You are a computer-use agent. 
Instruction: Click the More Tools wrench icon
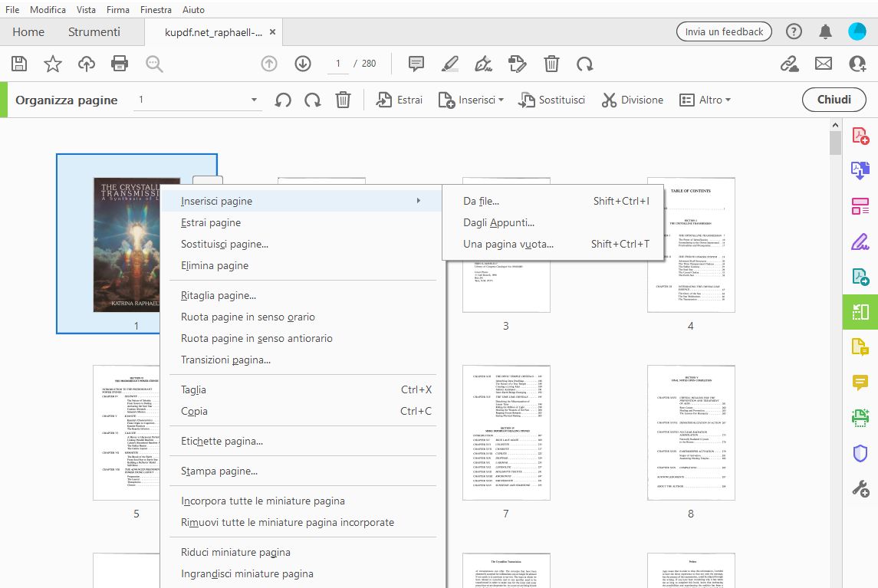860,488
